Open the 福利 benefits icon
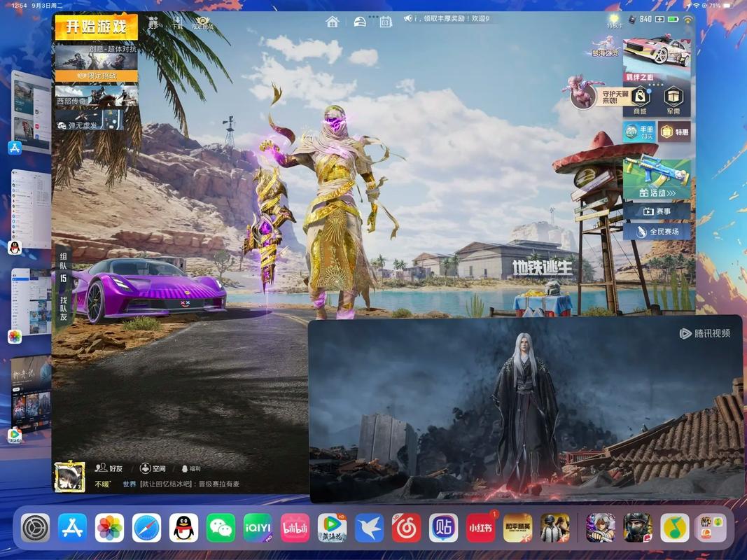Image resolution: width=747 pixels, height=560 pixels. point(191,468)
